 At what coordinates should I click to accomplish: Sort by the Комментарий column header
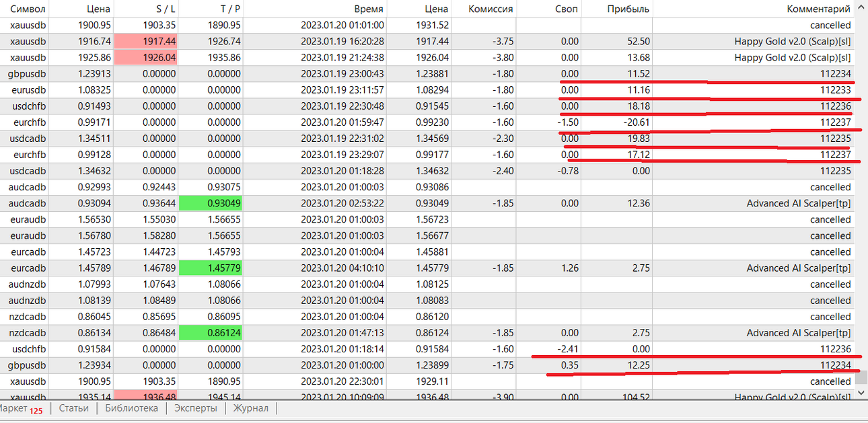coord(819,9)
